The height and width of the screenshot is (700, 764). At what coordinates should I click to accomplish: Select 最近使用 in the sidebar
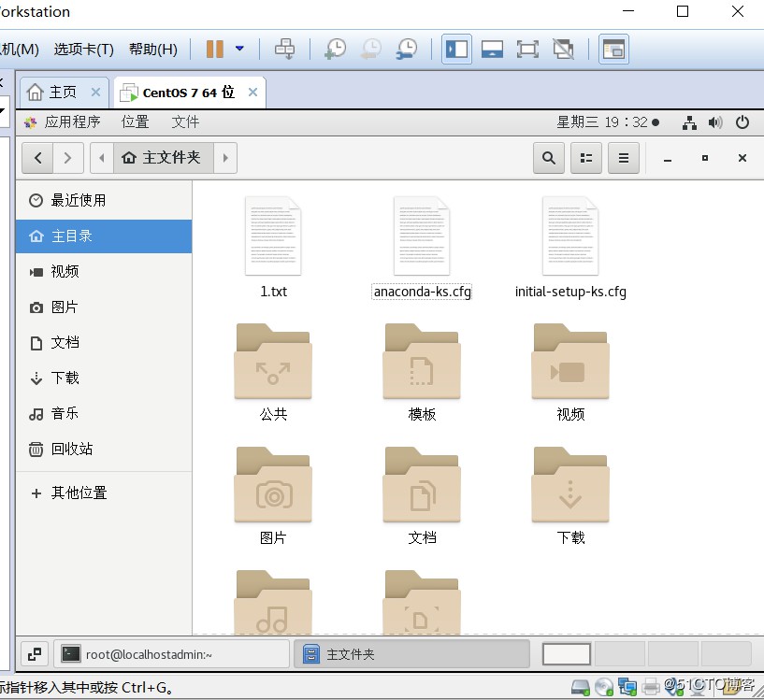point(104,200)
